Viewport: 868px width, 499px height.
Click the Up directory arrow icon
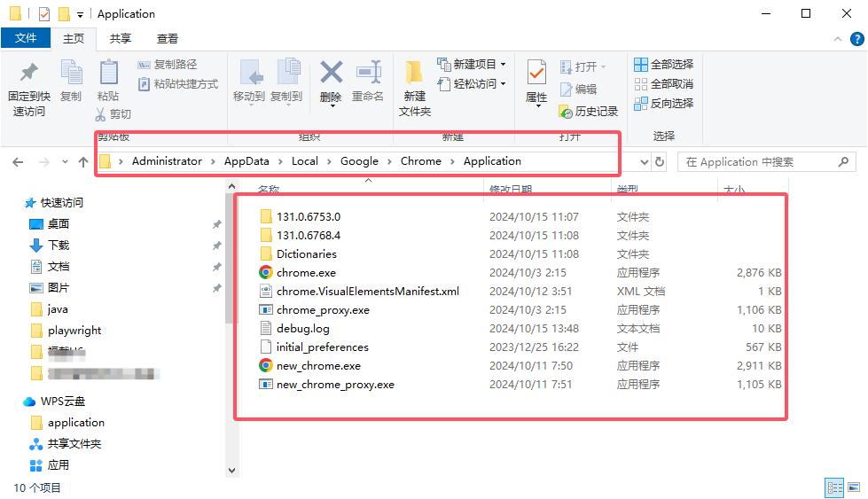click(83, 162)
